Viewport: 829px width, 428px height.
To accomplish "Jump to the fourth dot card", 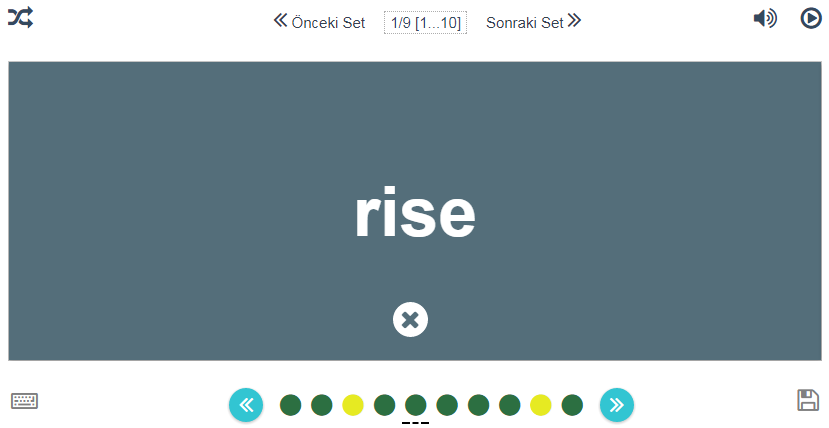I will pos(384,405).
